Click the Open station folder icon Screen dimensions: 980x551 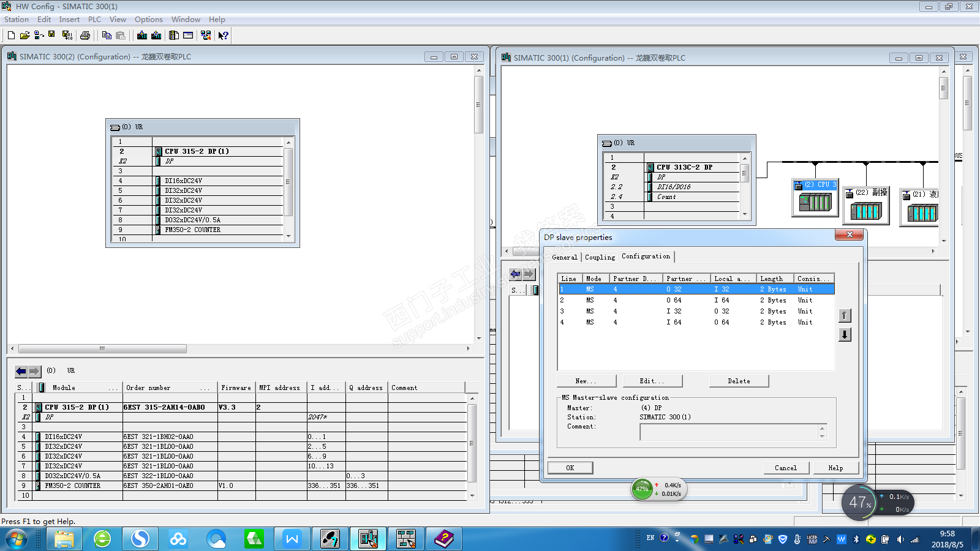(x=24, y=36)
